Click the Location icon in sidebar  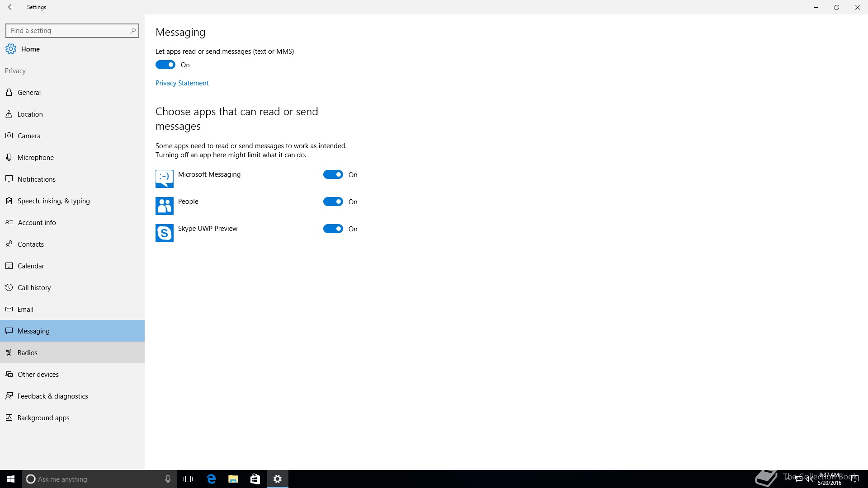point(9,114)
